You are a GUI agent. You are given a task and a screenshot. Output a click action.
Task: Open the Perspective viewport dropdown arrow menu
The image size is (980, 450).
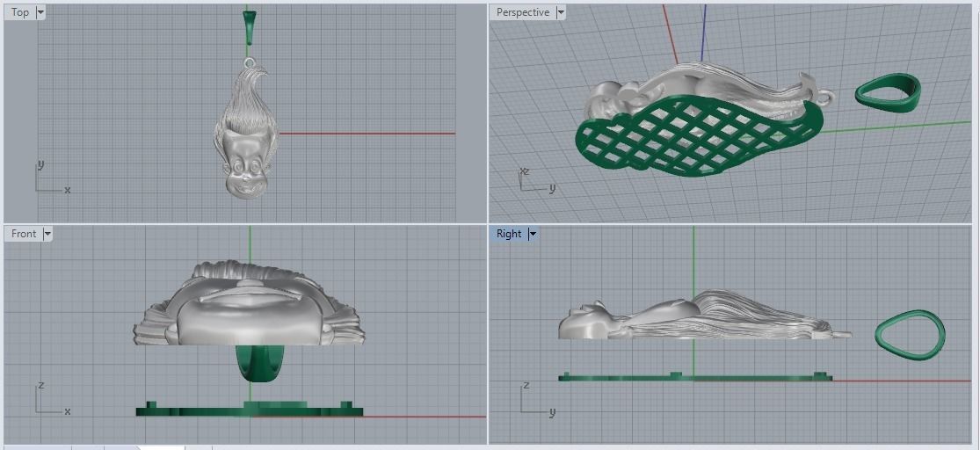pyautogui.click(x=561, y=12)
